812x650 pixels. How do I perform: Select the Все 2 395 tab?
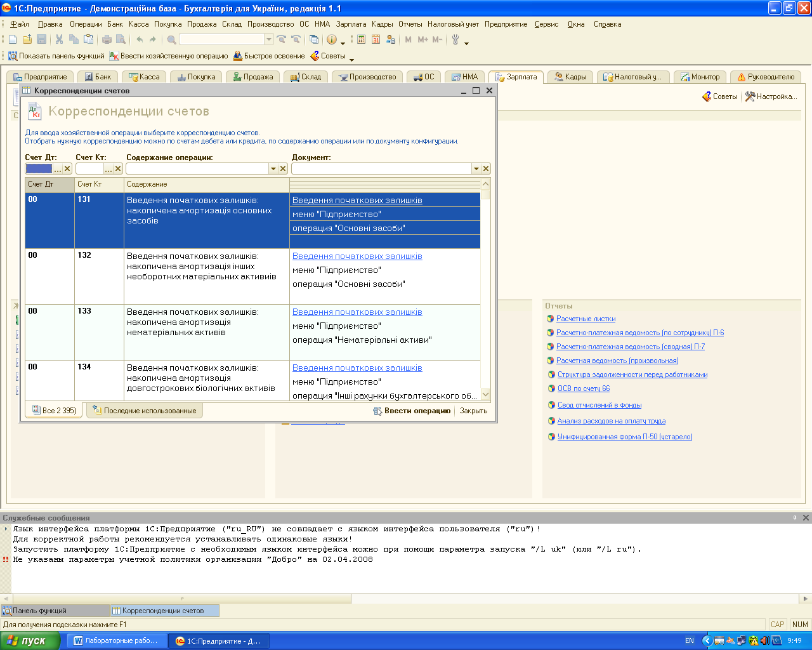(54, 411)
